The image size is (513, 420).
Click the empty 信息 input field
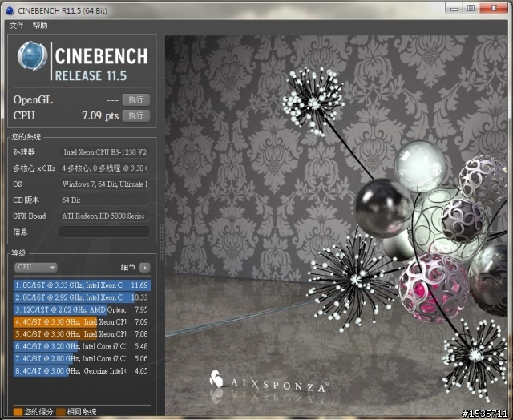[x=104, y=232]
